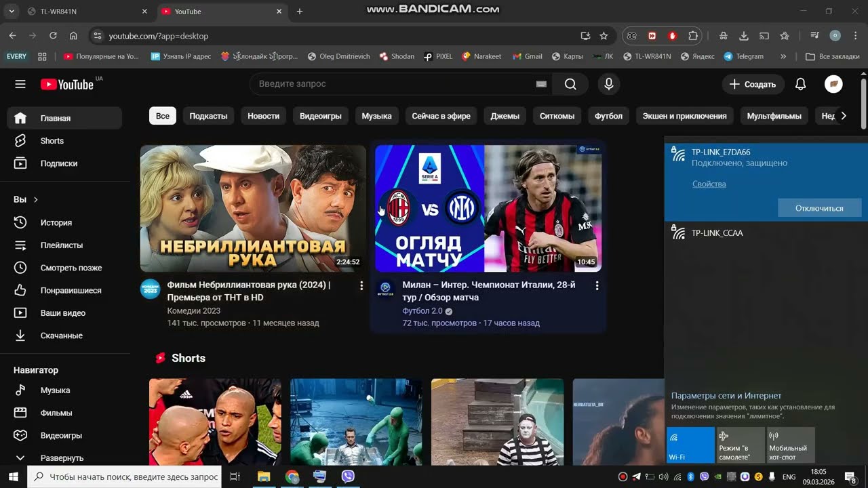Toggle the Wi-Fi quick action tile
The height and width of the screenshot is (488, 868).
(690, 445)
